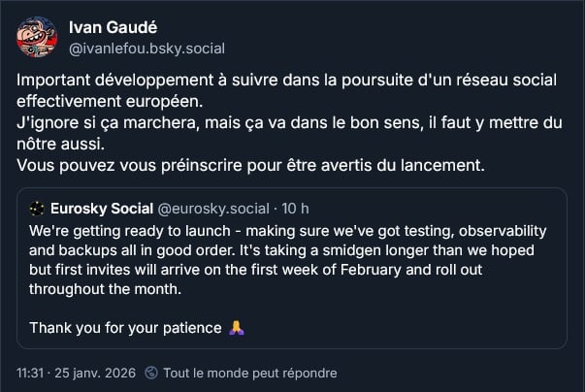Click the Eurosky Social star avatar icon
The image size is (585, 392).
point(37,208)
